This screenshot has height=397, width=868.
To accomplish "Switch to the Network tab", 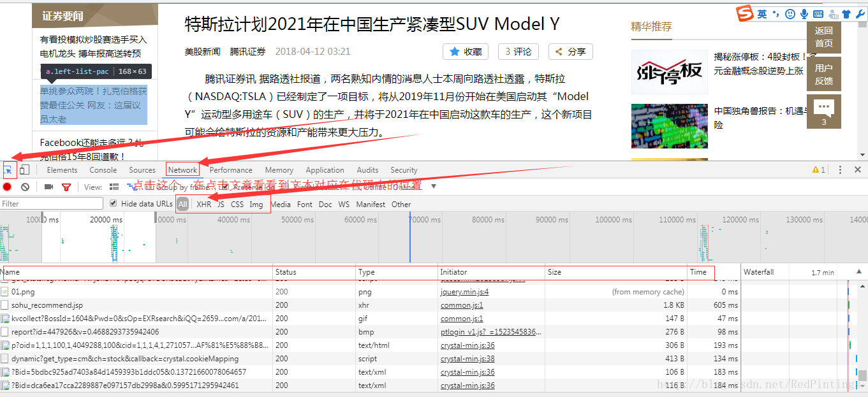I will (182, 170).
